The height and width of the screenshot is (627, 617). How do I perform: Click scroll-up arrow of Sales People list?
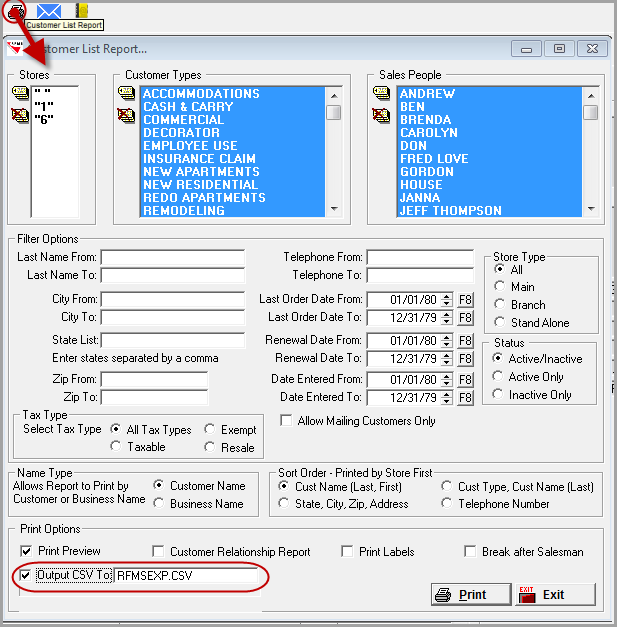(x=591, y=96)
